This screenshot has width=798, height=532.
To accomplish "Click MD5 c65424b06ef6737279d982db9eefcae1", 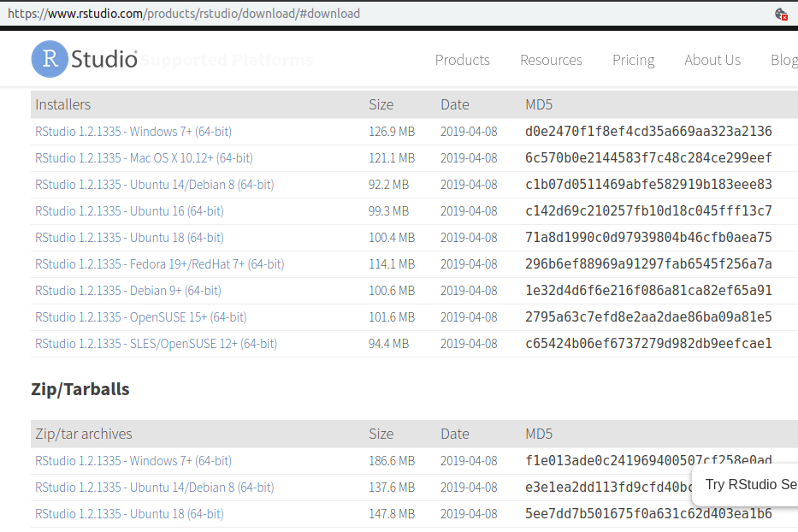I will click(x=648, y=343).
